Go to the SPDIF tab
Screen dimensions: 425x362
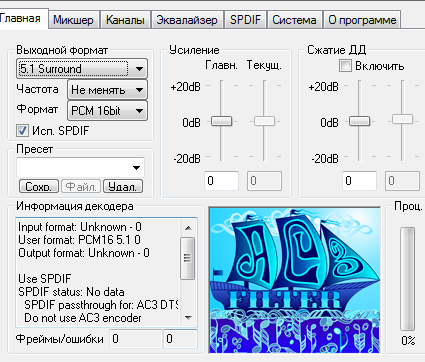click(x=245, y=20)
